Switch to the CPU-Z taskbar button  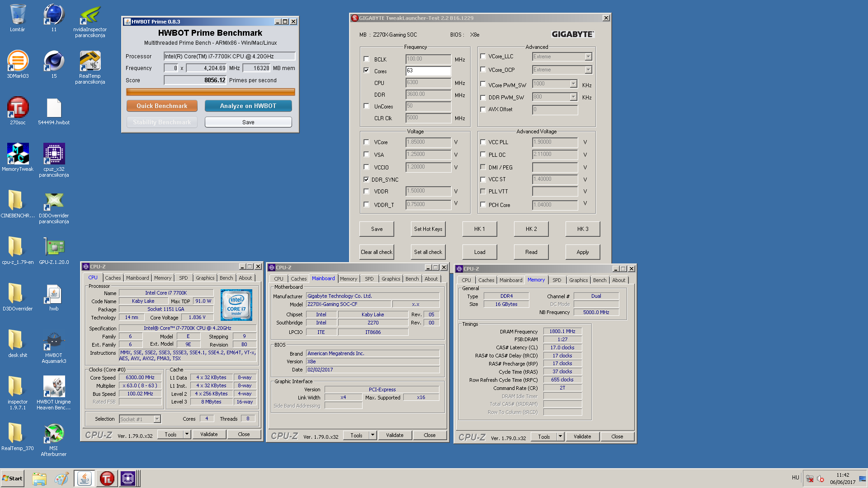point(128,479)
